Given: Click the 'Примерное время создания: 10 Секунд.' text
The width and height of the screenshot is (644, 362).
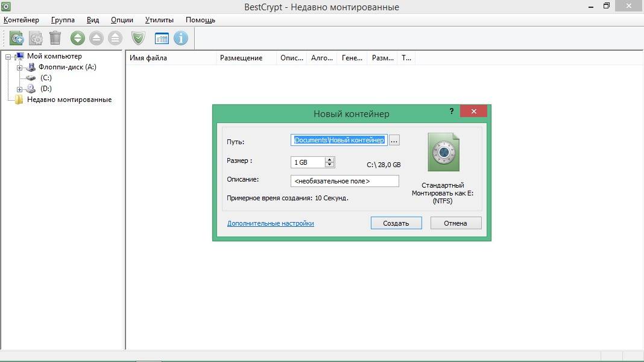Looking at the screenshot, I should (288, 198).
